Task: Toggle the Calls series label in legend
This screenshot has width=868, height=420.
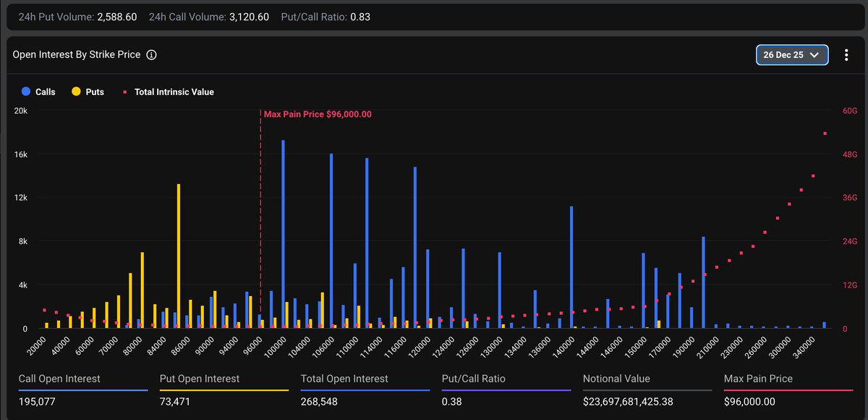Action: (x=45, y=92)
